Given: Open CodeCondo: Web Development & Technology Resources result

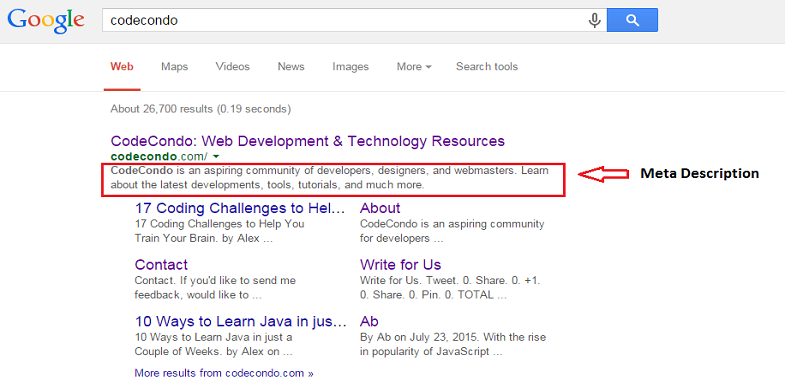Looking at the screenshot, I should (307, 141).
